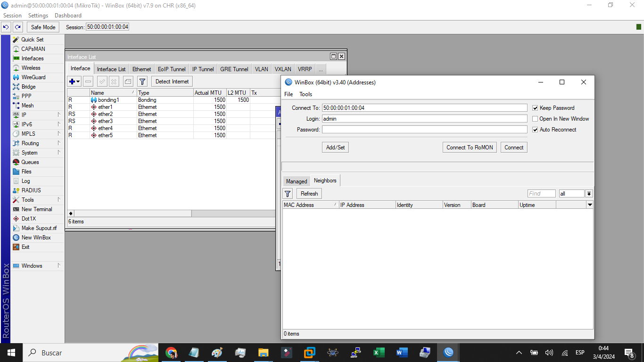Open the CAPsMAN menu

pos(33,49)
